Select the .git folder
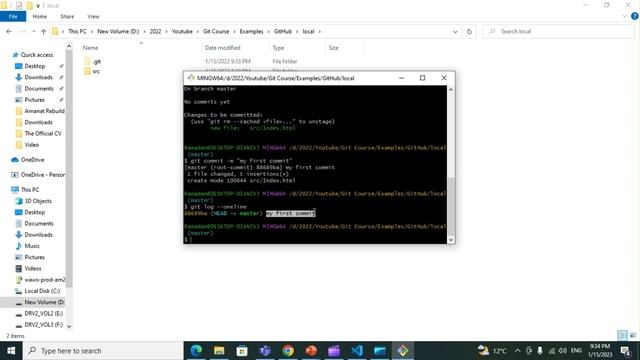The height and width of the screenshot is (360, 640). tap(92, 61)
